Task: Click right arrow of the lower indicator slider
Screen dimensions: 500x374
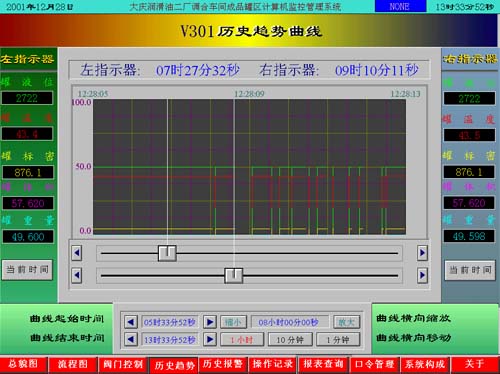Action: pyautogui.click(x=422, y=275)
